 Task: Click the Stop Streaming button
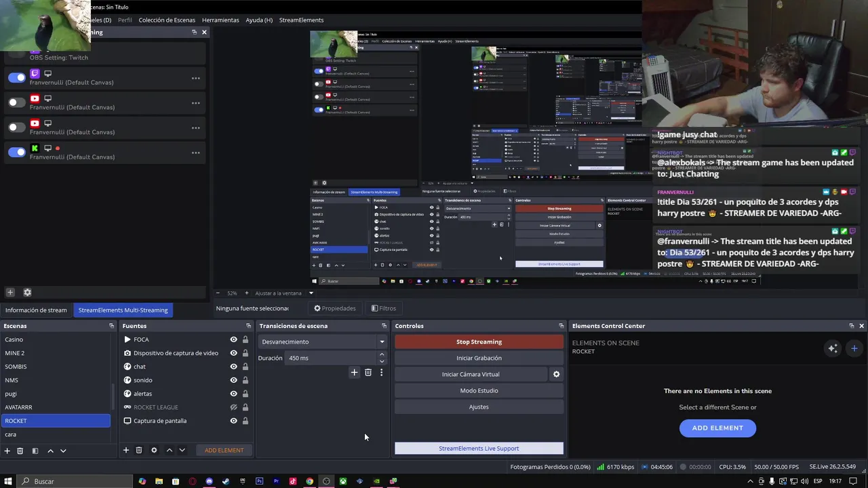(x=479, y=342)
